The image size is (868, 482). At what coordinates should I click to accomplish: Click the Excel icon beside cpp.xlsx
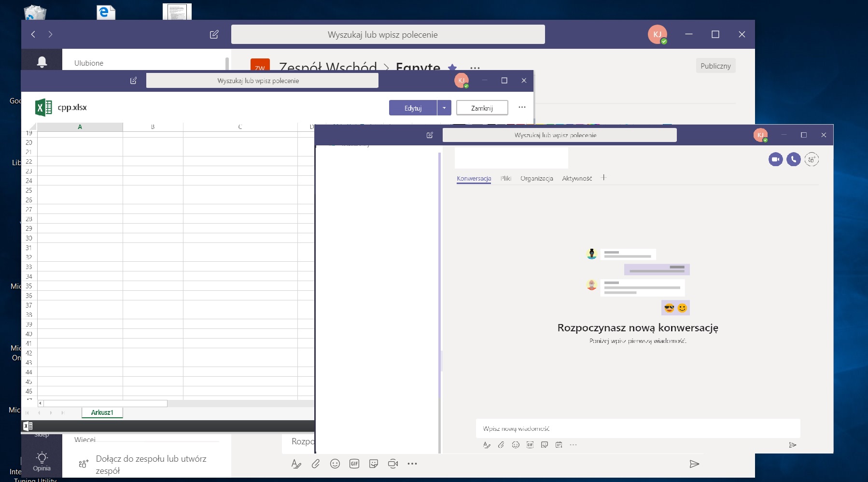[43, 107]
